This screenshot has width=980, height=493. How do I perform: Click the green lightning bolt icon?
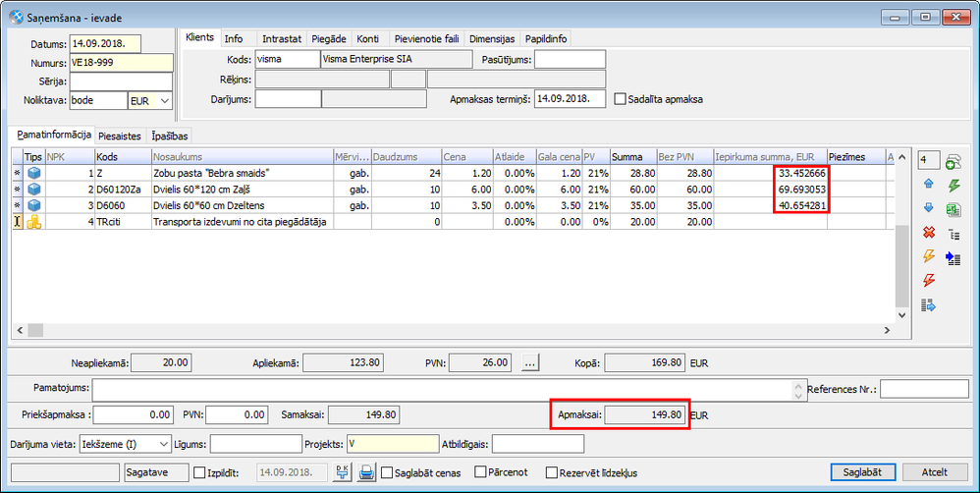click(953, 185)
